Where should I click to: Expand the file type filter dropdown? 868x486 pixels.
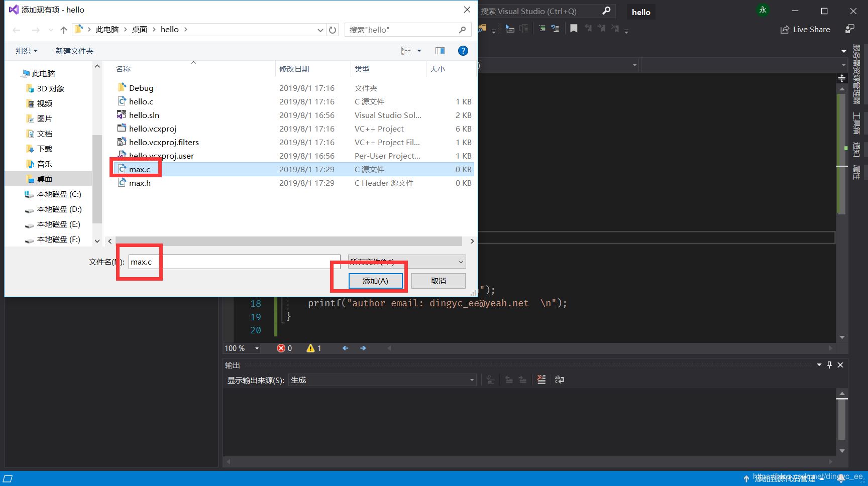click(407, 262)
